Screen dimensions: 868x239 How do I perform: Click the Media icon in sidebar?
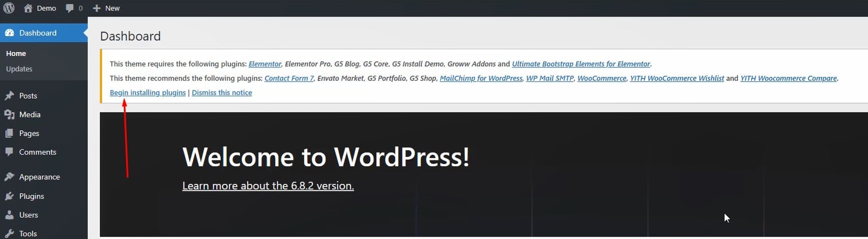point(9,115)
